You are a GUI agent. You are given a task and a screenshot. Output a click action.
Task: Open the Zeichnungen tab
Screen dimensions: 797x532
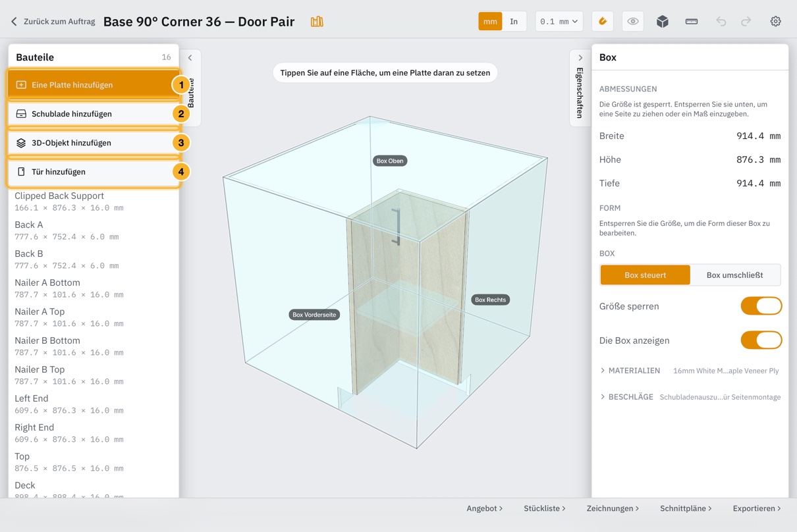click(613, 508)
